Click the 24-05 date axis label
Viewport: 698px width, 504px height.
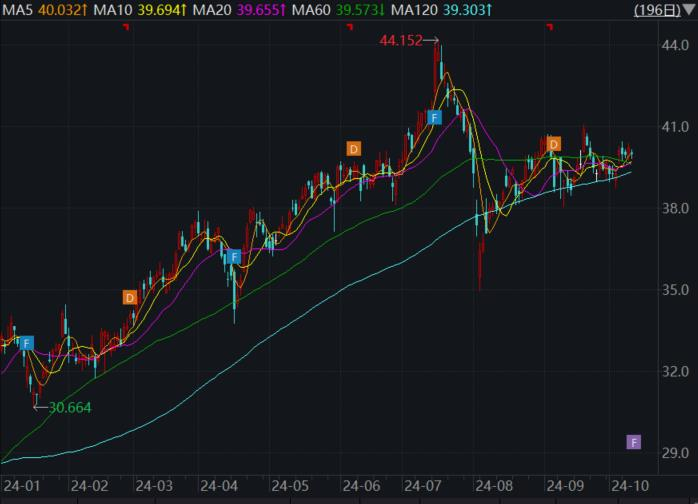[x=290, y=486]
